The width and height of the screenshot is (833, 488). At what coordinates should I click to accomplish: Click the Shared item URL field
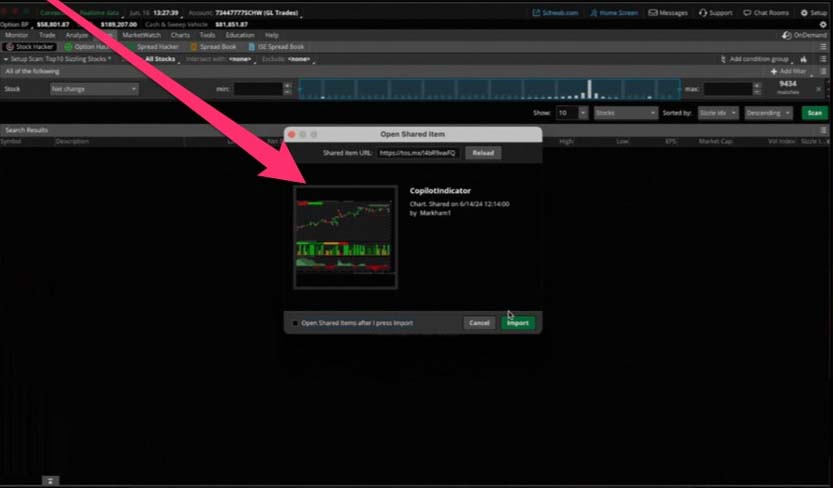tap(417, 153)
